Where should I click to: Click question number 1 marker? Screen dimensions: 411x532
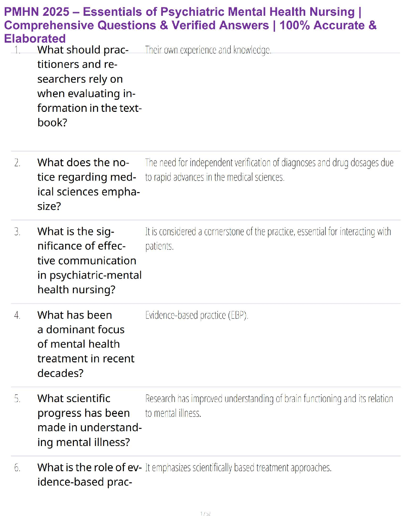(x=17, y=50)
